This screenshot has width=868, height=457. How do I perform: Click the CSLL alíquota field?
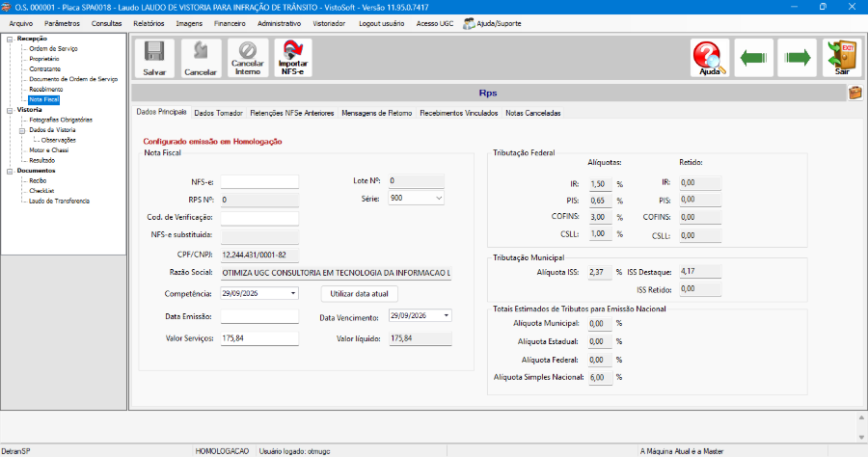click(x=600, y=233)
